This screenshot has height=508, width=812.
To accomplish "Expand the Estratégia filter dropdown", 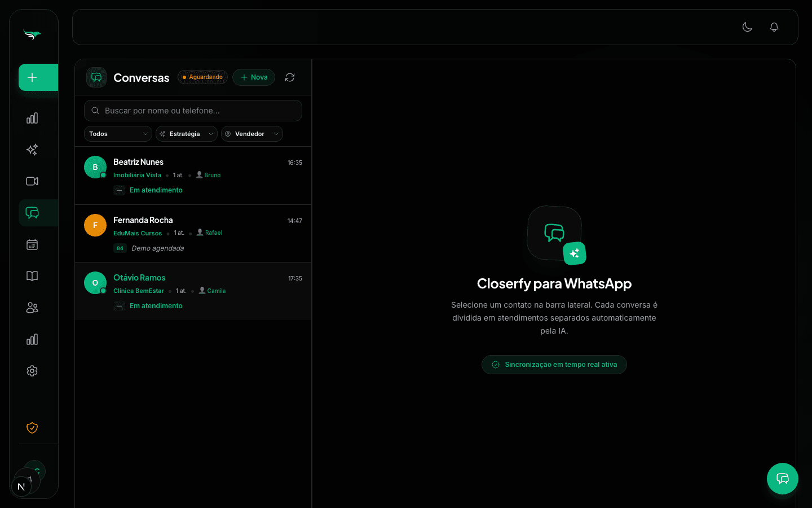I will click(187, 134).
